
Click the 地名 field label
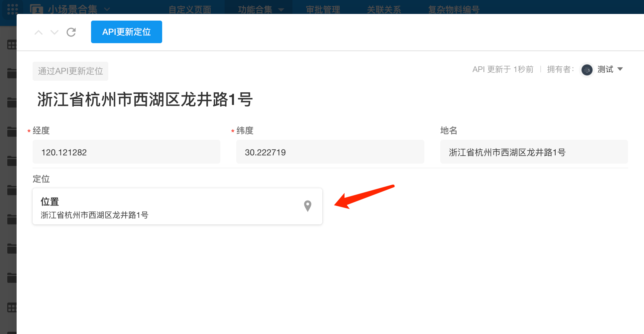pyautogui.click(x=449, y=130)
